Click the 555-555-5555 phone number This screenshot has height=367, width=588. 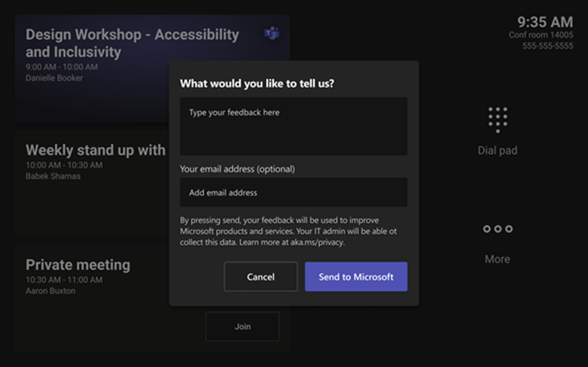547,46
